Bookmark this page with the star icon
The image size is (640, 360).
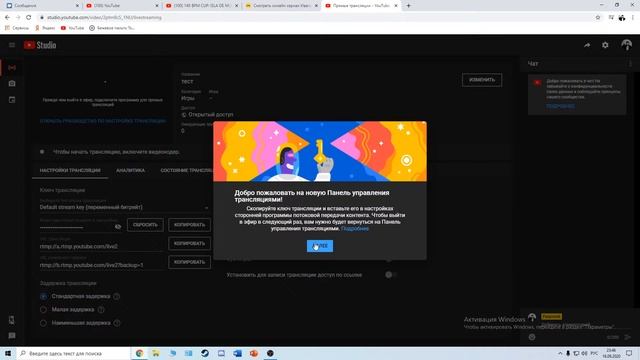[x=598, y=18]
